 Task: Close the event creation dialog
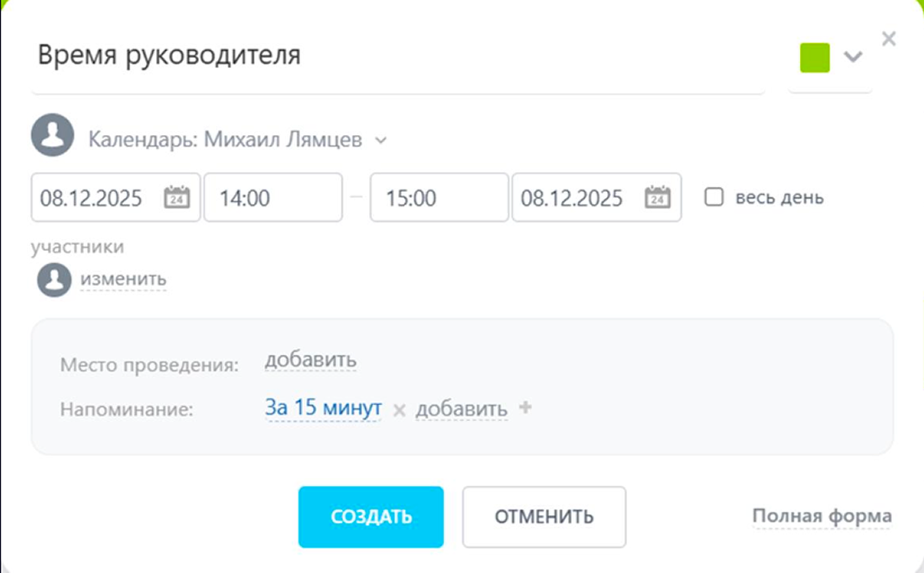tap(889, 39)
